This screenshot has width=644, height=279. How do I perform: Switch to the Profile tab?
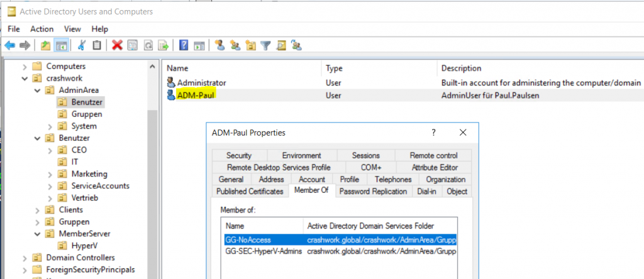(x=349, y=179)
